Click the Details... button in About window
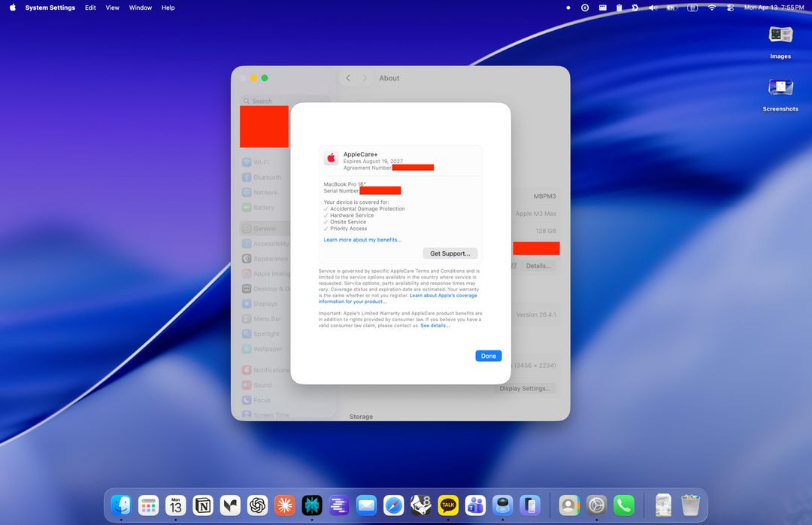Screen dimensions: 812x525 [x=538, y=266]
